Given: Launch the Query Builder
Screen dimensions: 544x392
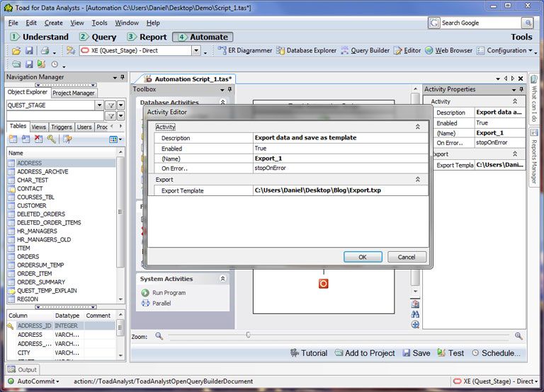Looking at the screenshot, I should click(365, 51).
